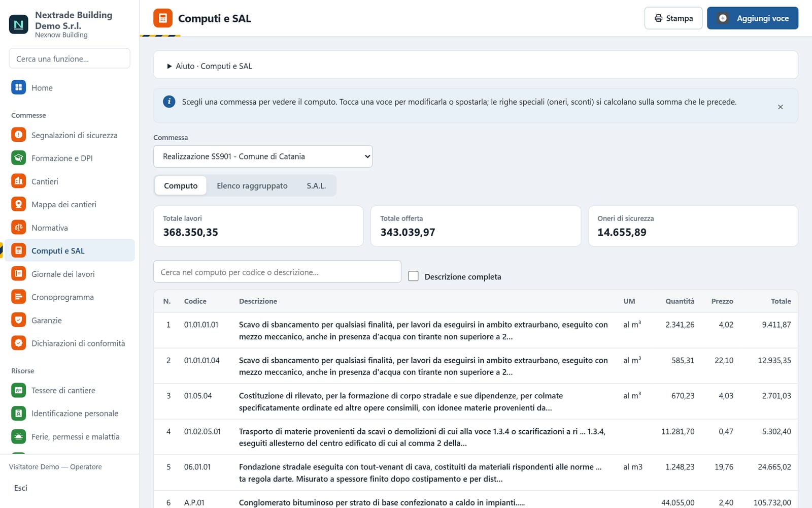Select row with code 01.01.01.01

[476, 330]
